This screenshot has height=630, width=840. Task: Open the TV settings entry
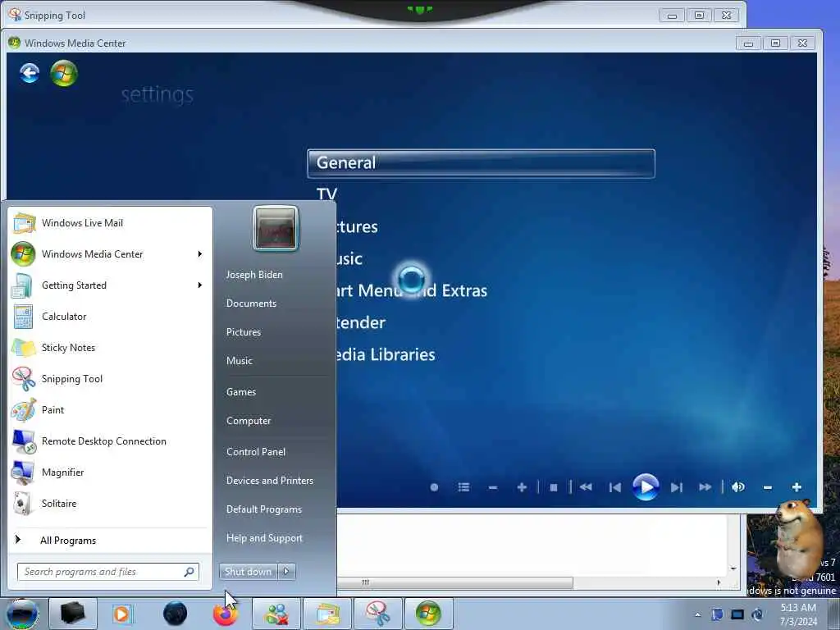[x=326, y=194]
